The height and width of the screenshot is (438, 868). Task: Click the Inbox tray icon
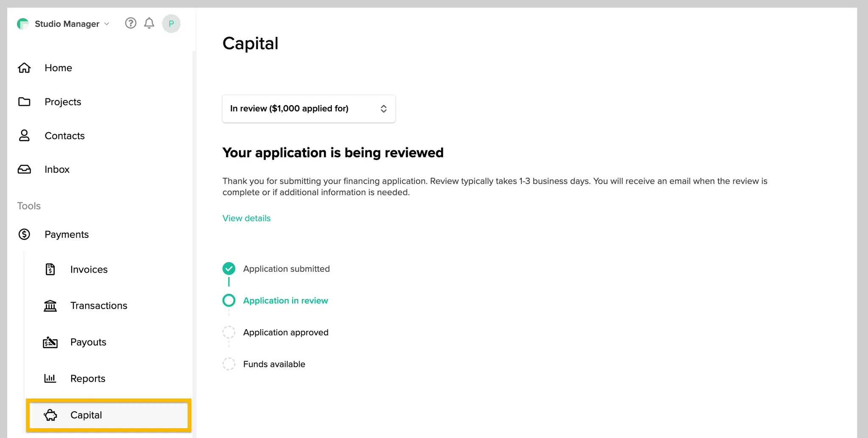[24, 169]
